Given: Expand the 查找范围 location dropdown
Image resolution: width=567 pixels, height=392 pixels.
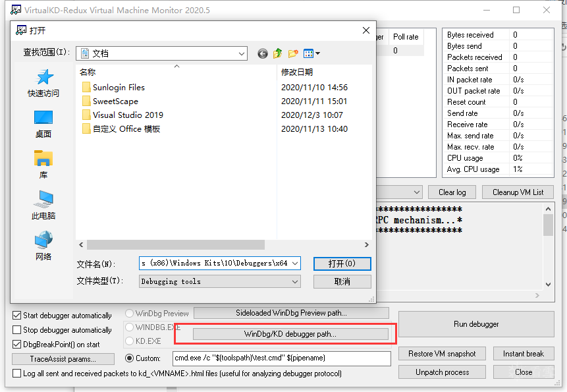Looking at the screenshot, I should 242,53.
